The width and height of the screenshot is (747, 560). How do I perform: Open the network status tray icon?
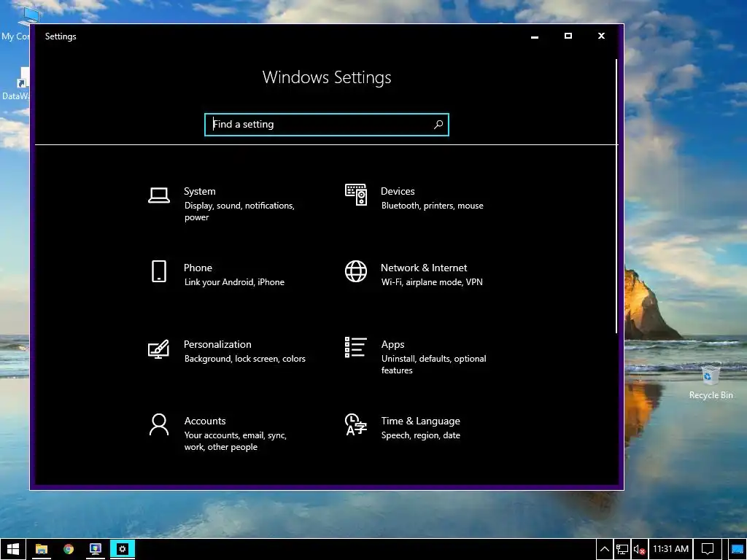(622, 549)
